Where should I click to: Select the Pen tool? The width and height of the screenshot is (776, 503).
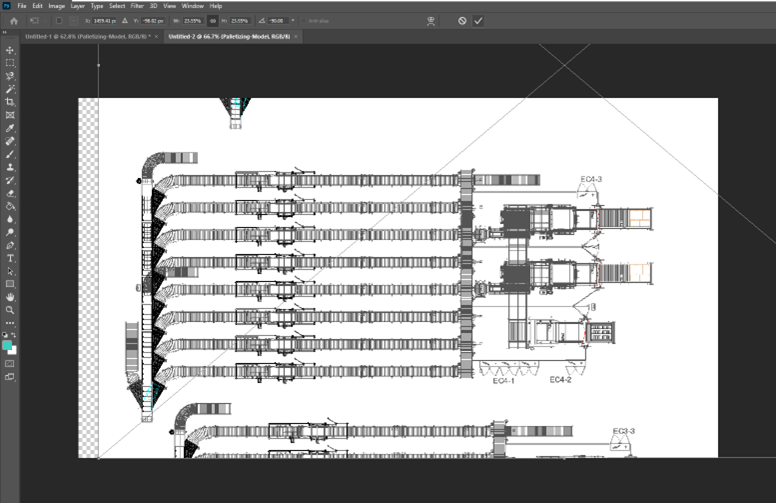pos(10,245)
